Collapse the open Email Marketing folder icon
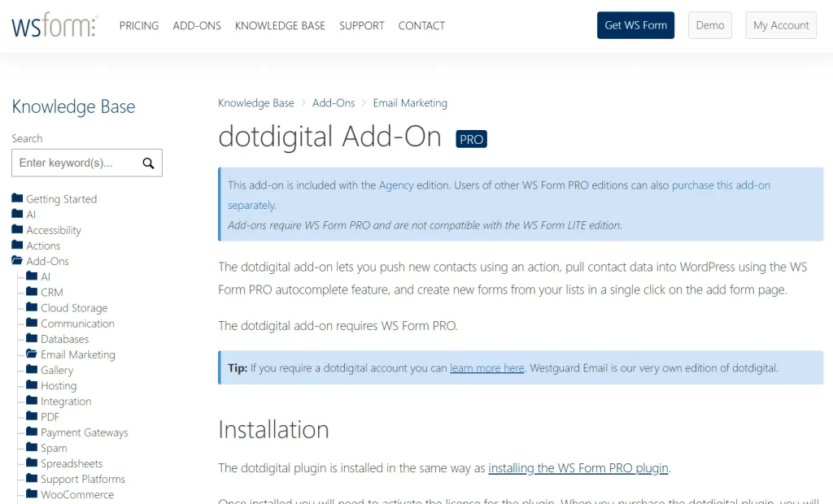Image resolution: width=833 pixels, height=504 pixels. click(x=32, y=354)
